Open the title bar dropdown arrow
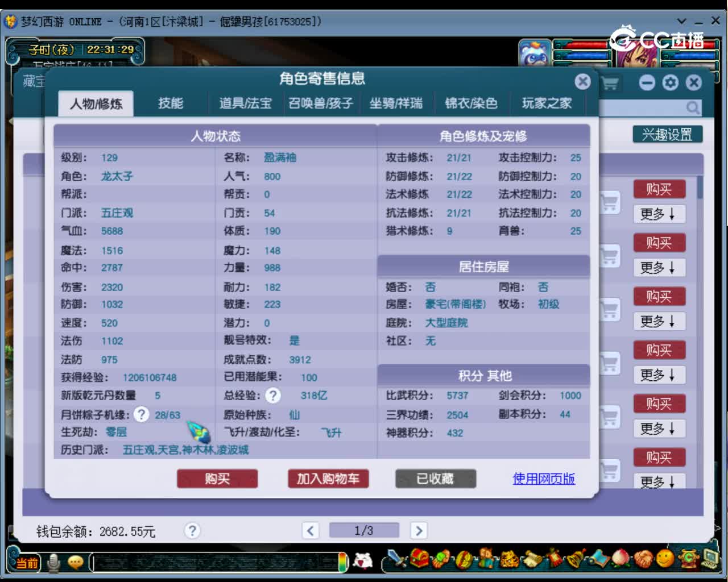Image resolution: width=728 pixels, height=582 pixels. point(682,22)
